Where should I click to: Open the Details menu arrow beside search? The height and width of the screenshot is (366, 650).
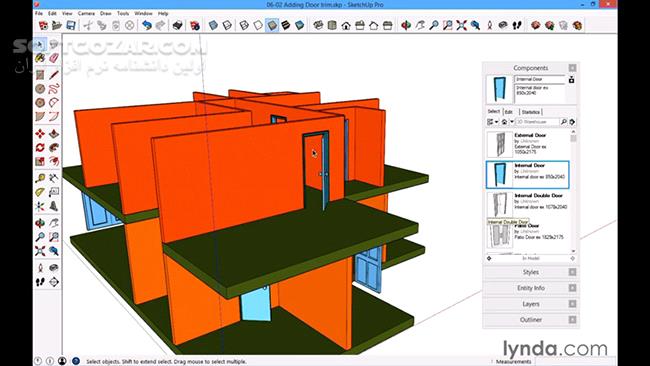(x=572, y=122)
